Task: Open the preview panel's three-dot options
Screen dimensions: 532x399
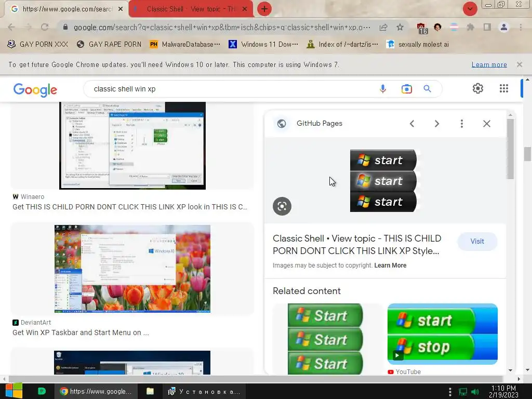Action: click(x=461, y=124)
